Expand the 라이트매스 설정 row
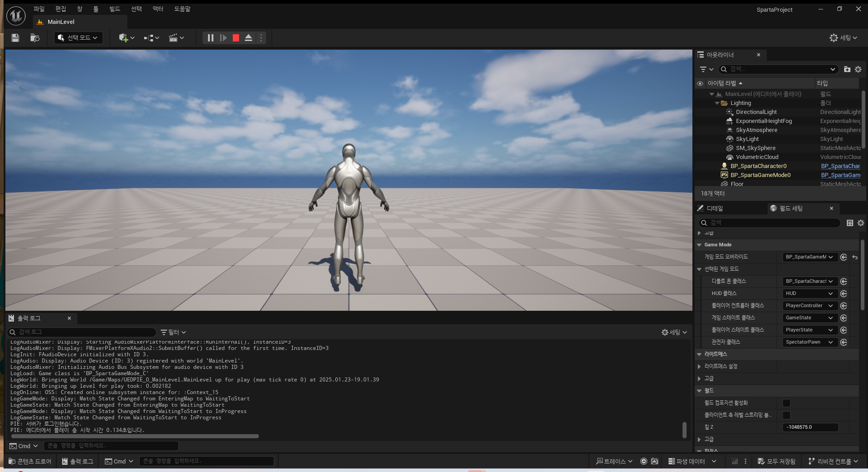This screenshot has height=472, width=868. coord(699,367)
